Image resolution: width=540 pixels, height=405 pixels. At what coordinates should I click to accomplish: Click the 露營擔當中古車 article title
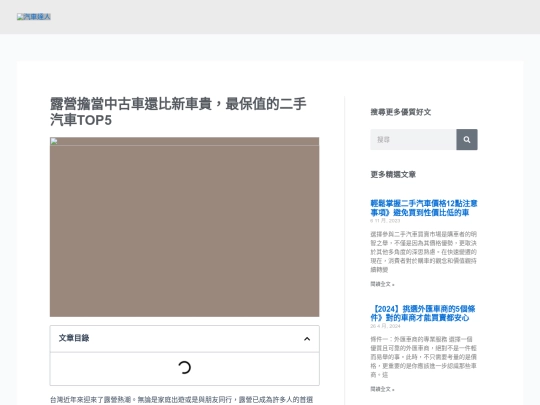tap(178, 112)
